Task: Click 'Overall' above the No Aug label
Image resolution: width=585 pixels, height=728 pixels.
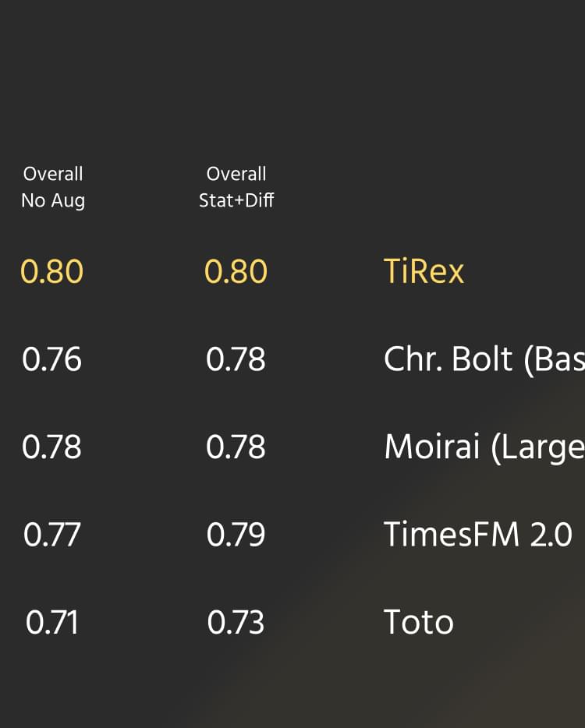Action: (x=53, y=174)
